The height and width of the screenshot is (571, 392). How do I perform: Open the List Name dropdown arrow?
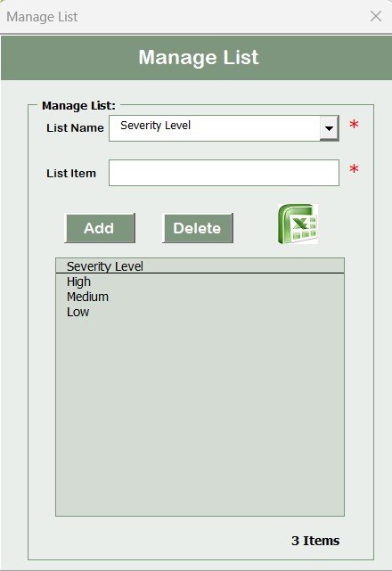[x=330, y=128]
